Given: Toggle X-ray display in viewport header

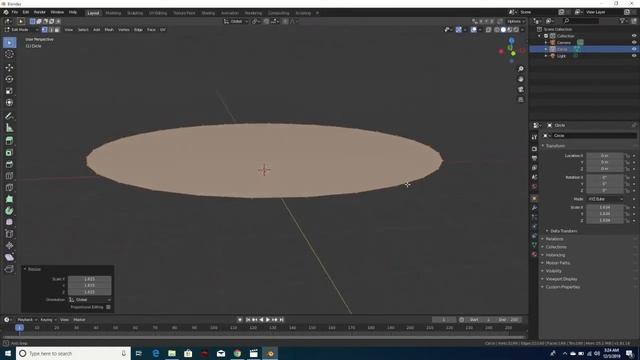Looking at the screenshot, I should (x=489, y=30).
